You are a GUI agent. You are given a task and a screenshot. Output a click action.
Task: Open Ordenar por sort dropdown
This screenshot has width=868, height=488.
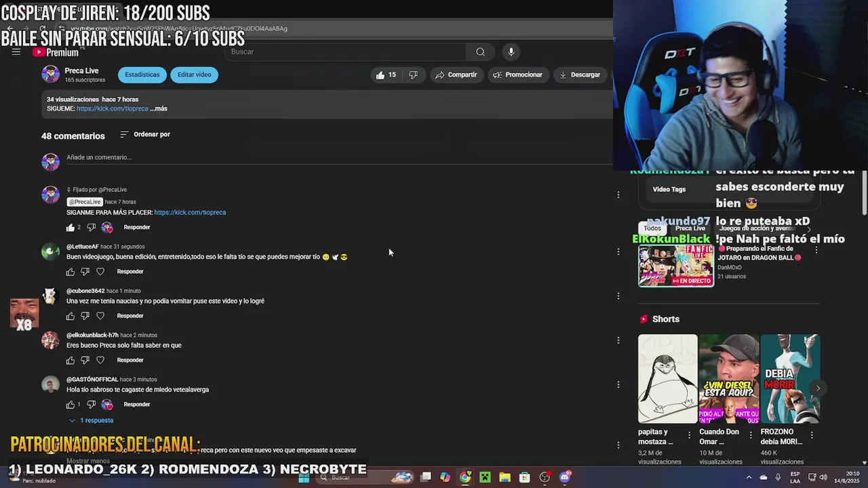click(145, 134)
